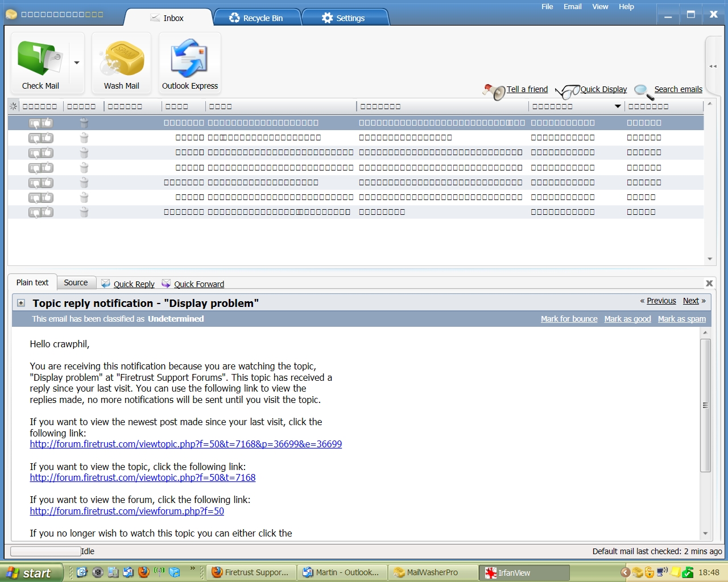Select the Plain text preview tab
The height and width of the screenshot is (582, 728).
click(x=32, y=282)
